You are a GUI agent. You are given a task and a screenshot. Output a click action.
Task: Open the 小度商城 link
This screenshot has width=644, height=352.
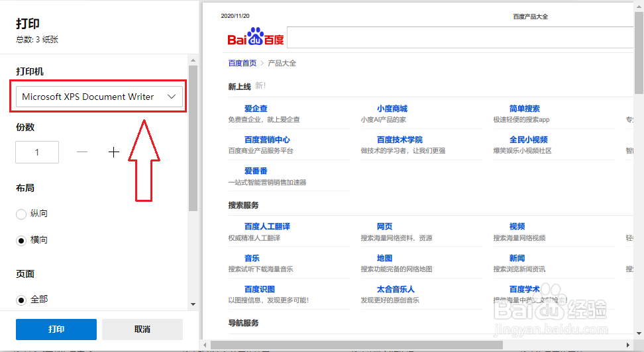pyautogui.click(x=392, y=109)
